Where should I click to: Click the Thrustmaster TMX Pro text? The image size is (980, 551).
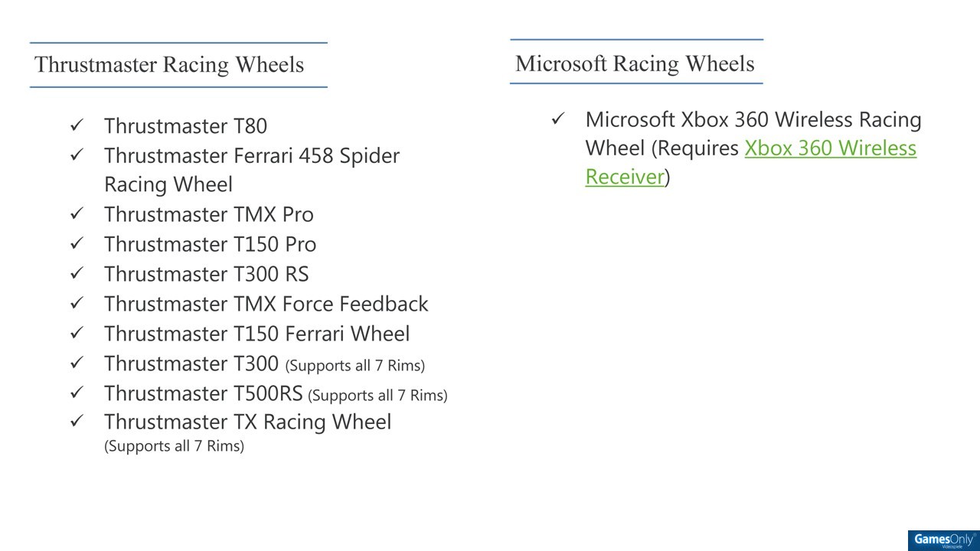click(209, 214)
